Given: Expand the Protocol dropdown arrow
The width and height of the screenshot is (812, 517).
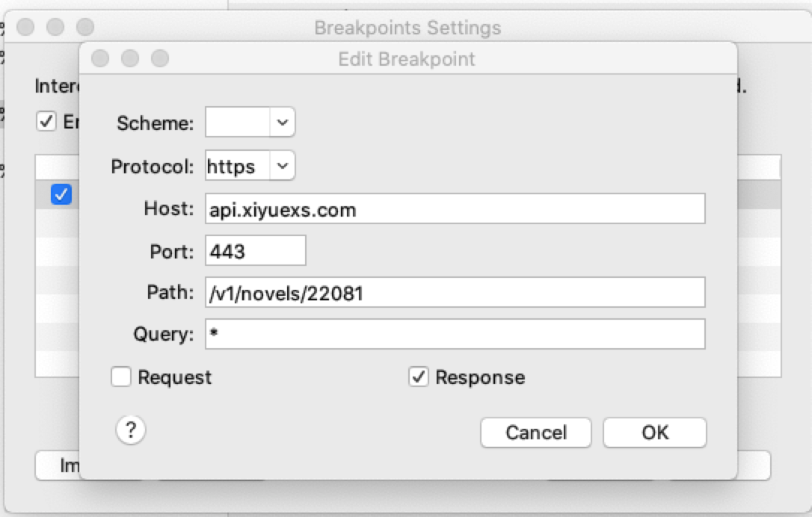Looking at the screenshot, I should coord(282,166).
